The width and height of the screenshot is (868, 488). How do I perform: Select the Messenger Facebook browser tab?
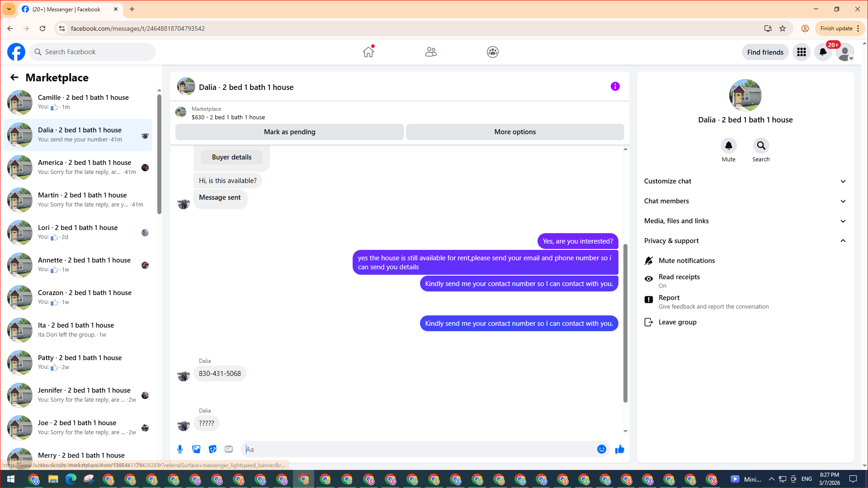[70, 9]
